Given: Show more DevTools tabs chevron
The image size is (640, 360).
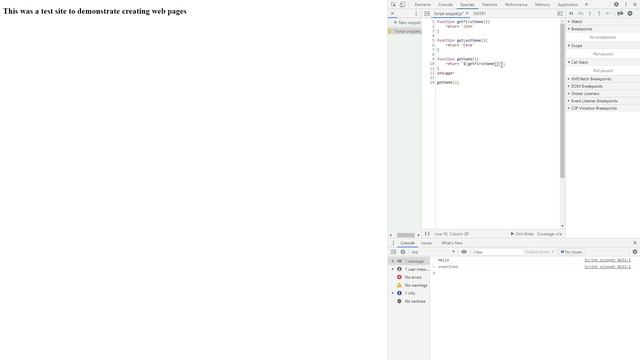Looking at the screenshot, I should point(587,4).
